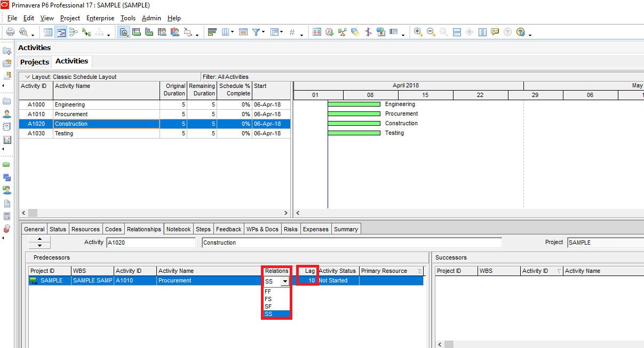Show Resource Usage Profile icon
Image resolution: width=644 pixels, height=348 pixels.
point(175,32)
